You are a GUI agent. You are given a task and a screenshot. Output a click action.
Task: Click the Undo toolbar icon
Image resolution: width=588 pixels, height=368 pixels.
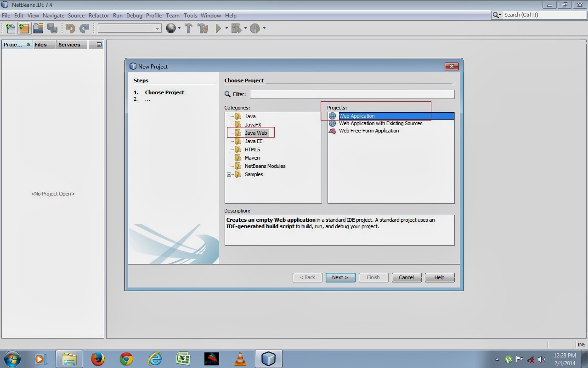70,29
